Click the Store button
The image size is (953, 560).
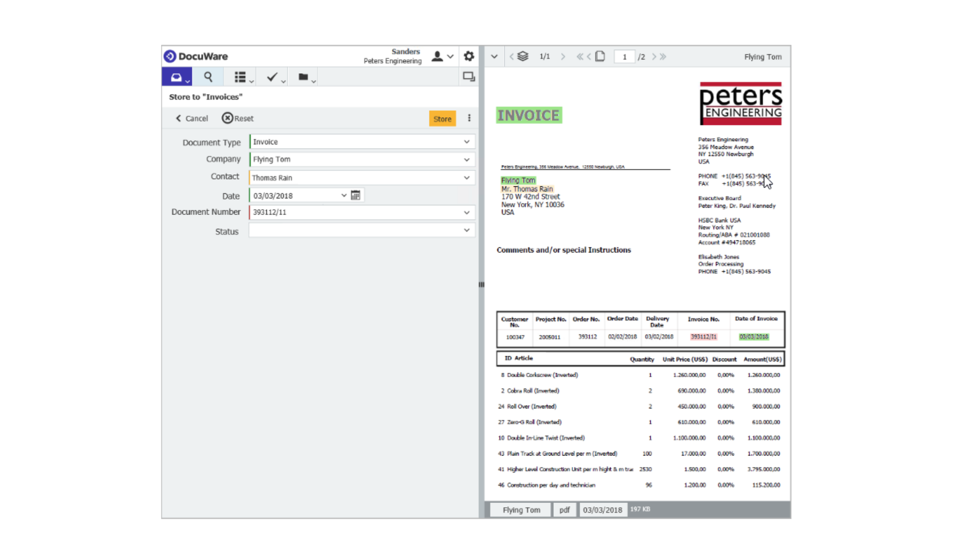tap(443, 119)
